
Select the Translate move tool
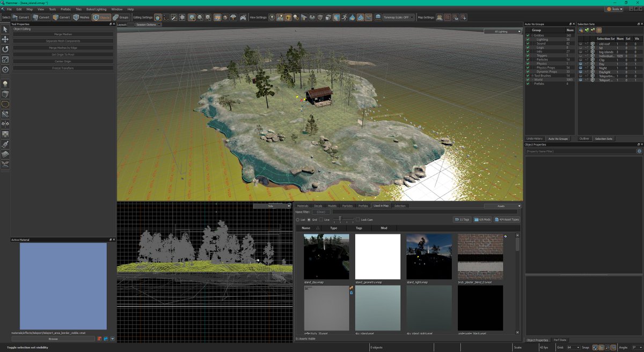(5, 39)
